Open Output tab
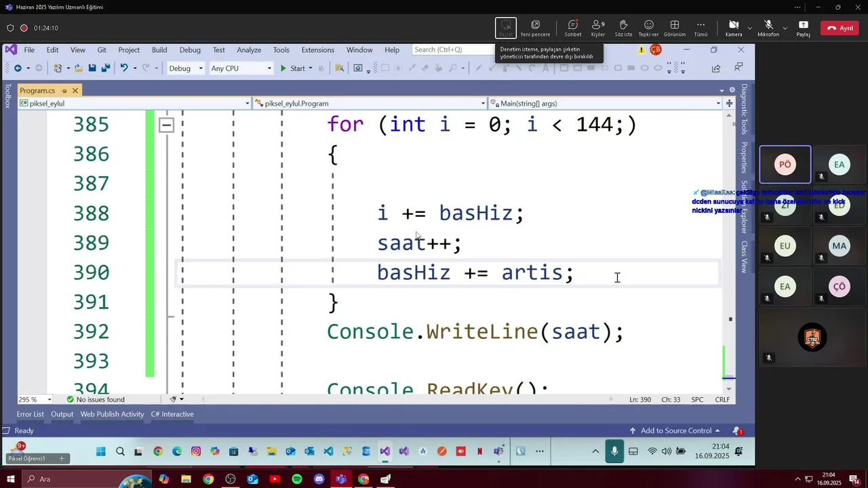The image size is (868, 488). (x=62, y=414)
